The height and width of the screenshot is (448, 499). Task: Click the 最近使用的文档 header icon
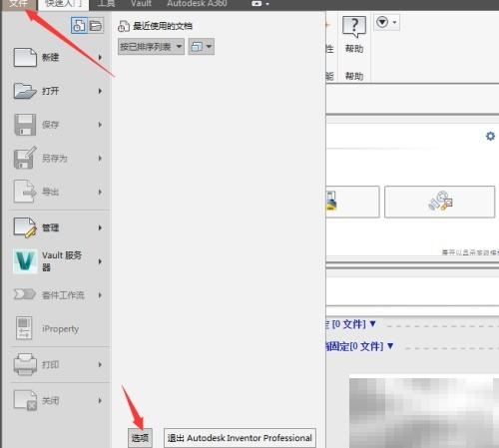click(124, 26)
